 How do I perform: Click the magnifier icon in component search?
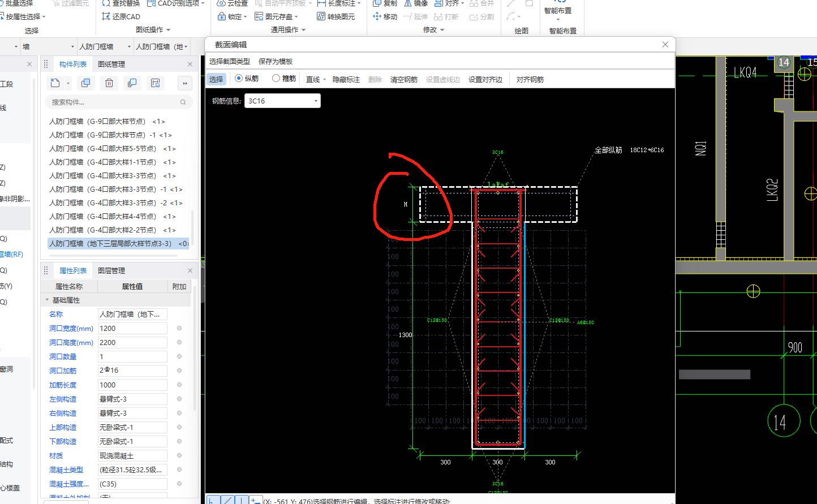pos(183,102)
